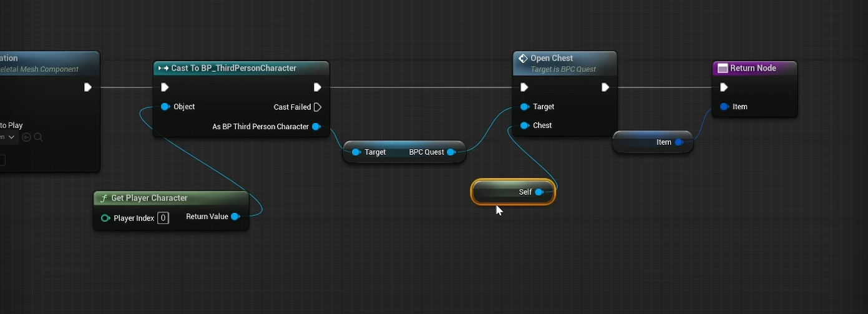Click the Item pin on Return Node
The width and height of the screenshot is (868, 314).
(x=724, y=107)
